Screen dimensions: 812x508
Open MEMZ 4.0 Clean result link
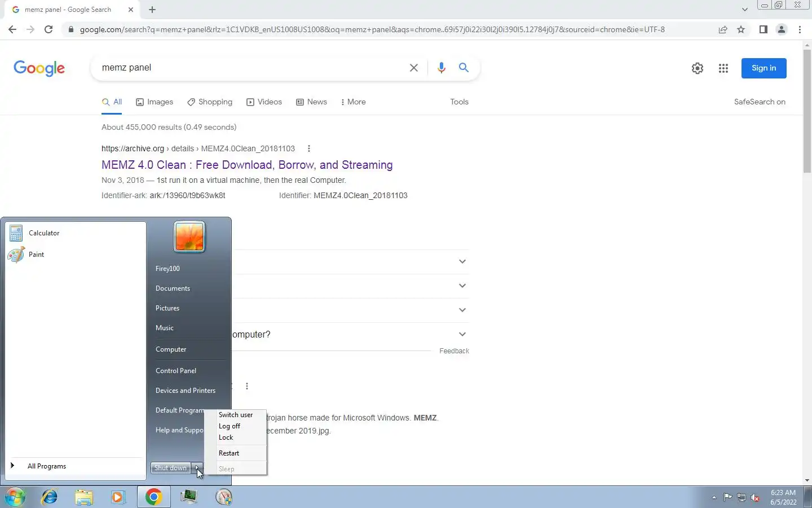coord(247,165)
